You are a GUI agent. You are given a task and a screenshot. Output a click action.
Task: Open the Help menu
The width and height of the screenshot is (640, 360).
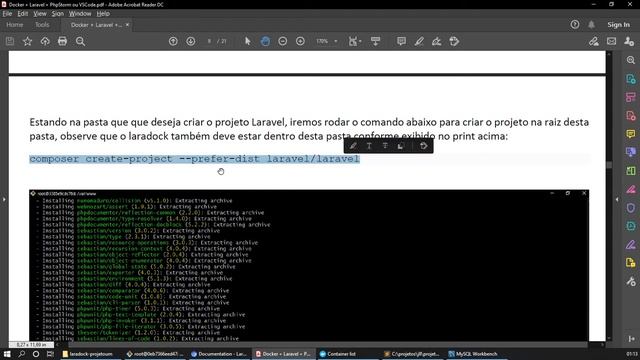(x=103, y=13)
